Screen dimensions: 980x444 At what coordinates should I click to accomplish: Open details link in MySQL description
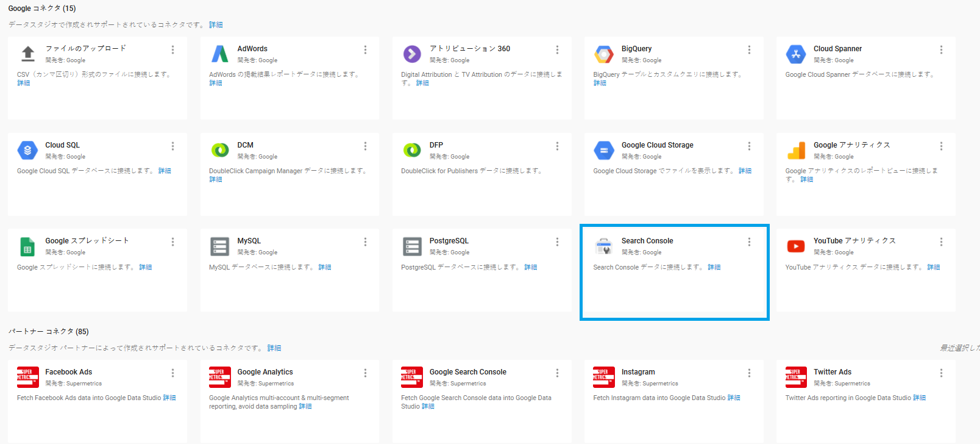point(325,267)
